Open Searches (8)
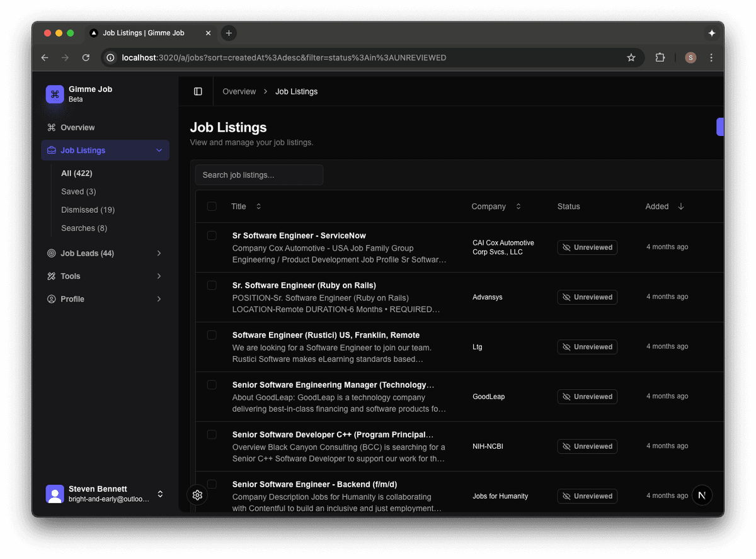 point(84,228)
